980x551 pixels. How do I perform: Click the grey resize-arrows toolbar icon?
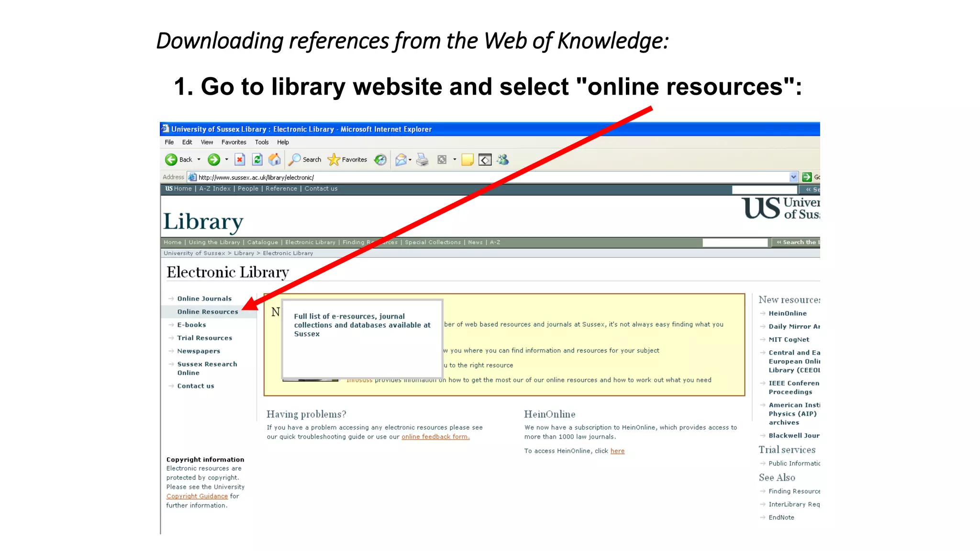pyautogui.click(x=442, y=160)
